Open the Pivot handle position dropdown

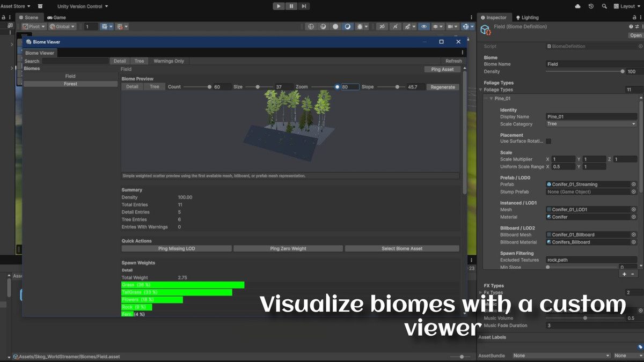(34, 26)
